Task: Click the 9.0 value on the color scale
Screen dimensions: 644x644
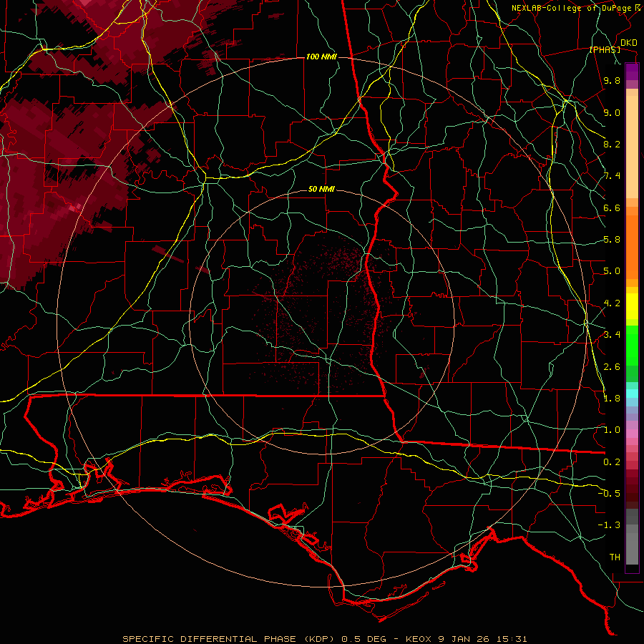Action: point(612,112)
